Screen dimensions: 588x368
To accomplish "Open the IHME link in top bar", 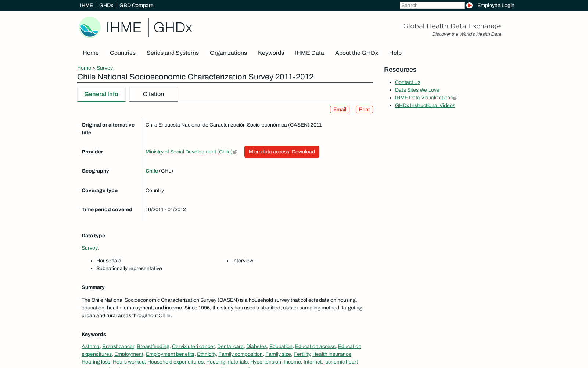I will pos(86,5).
